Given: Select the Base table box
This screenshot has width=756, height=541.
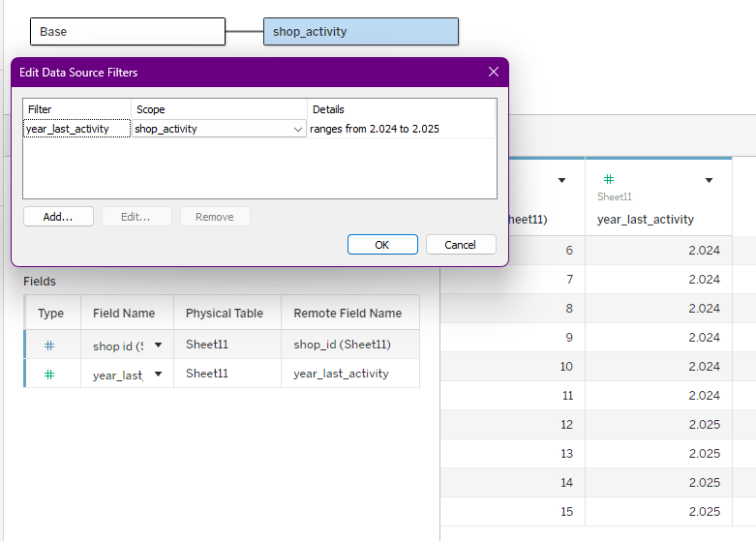Looking at the screenshot, I should [127, 32].
